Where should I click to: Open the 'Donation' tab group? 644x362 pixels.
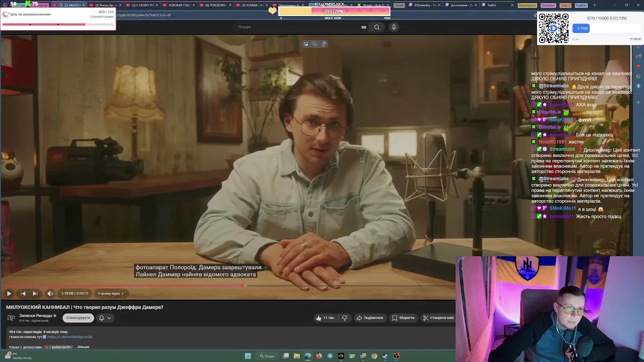548,5
